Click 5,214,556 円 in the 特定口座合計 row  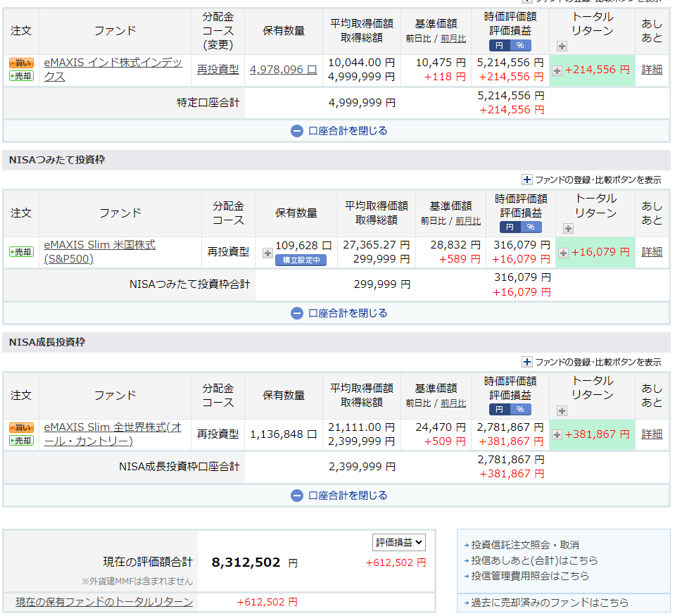(x=511, y=96)
